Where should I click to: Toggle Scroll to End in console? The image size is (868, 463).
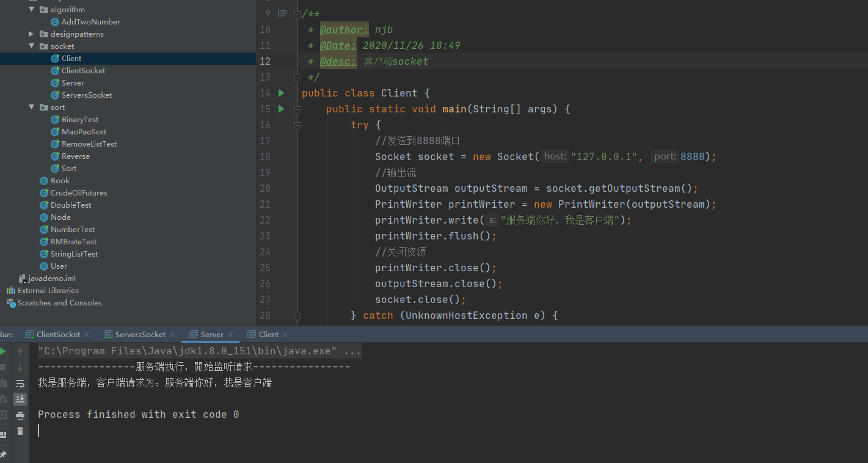[20, 399]
